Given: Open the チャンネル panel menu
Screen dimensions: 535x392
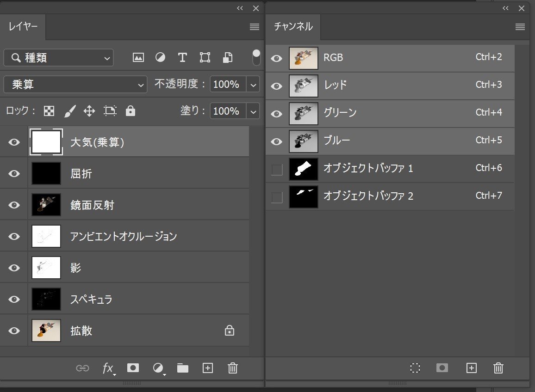Looking at the screenshot, I should click(519, 26).
